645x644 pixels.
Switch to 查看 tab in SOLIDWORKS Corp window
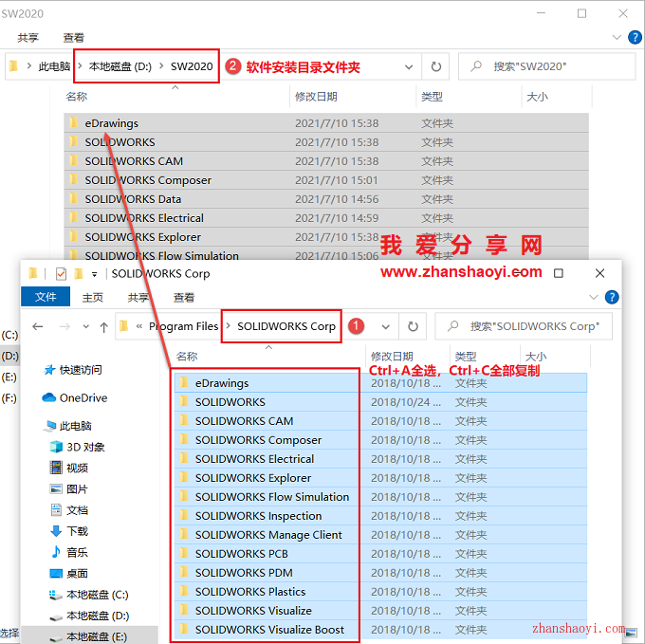click(x=183, y=297)
